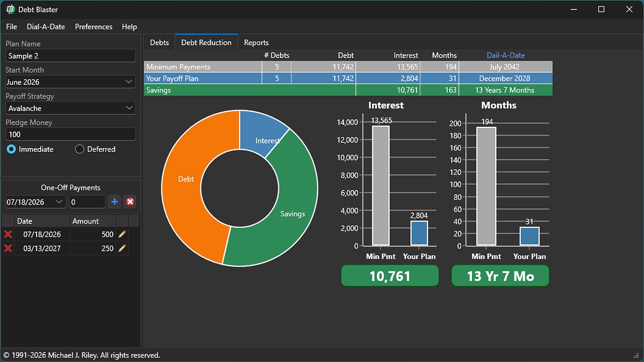This screenshot has height=362, width=644.
Task: Click the Pledge Money input field
Action: point(71,134)
